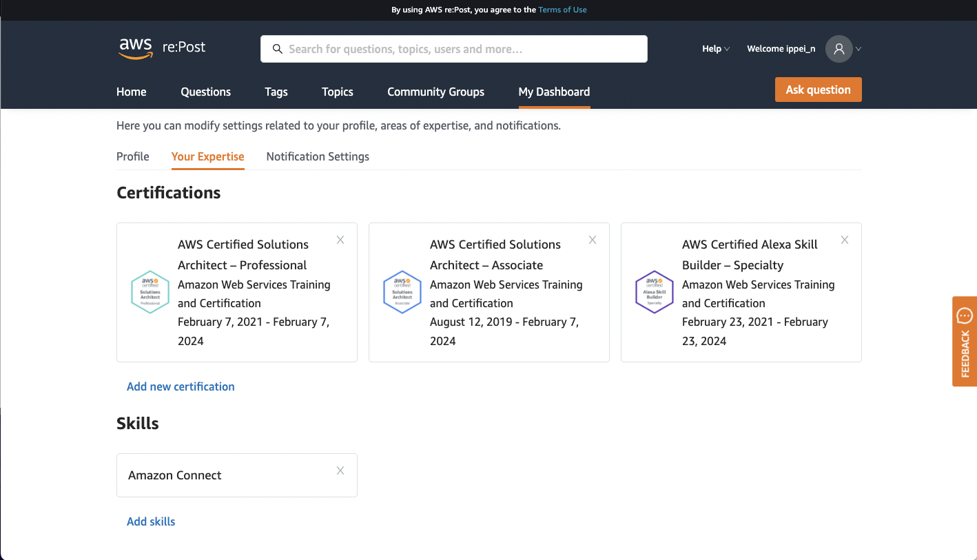977x560 pixels.
Task: Open the Tags page
Action: pyautogui.click(x=276, y=92)
